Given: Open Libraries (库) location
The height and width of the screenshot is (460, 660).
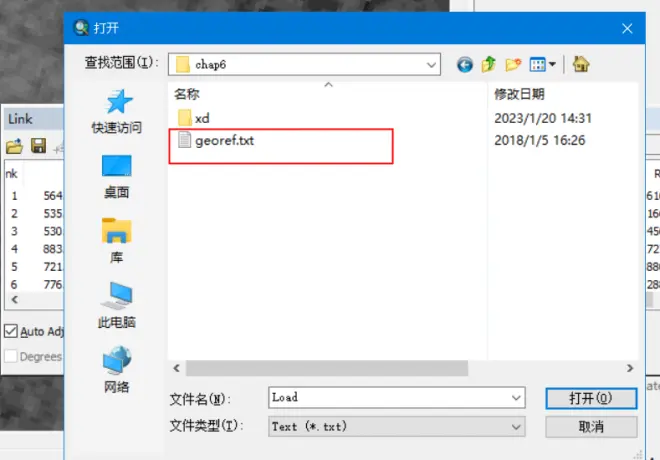Looking at the screenshot, I should tap(117, 241).
